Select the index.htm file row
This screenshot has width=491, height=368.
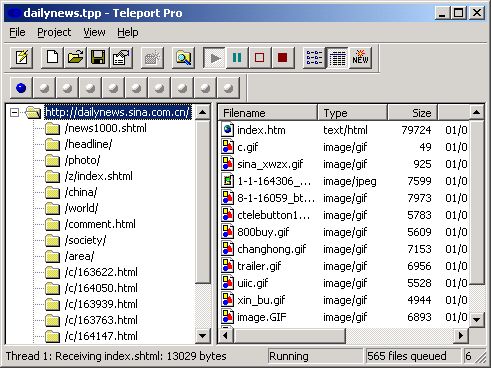(x=344, y=130)
